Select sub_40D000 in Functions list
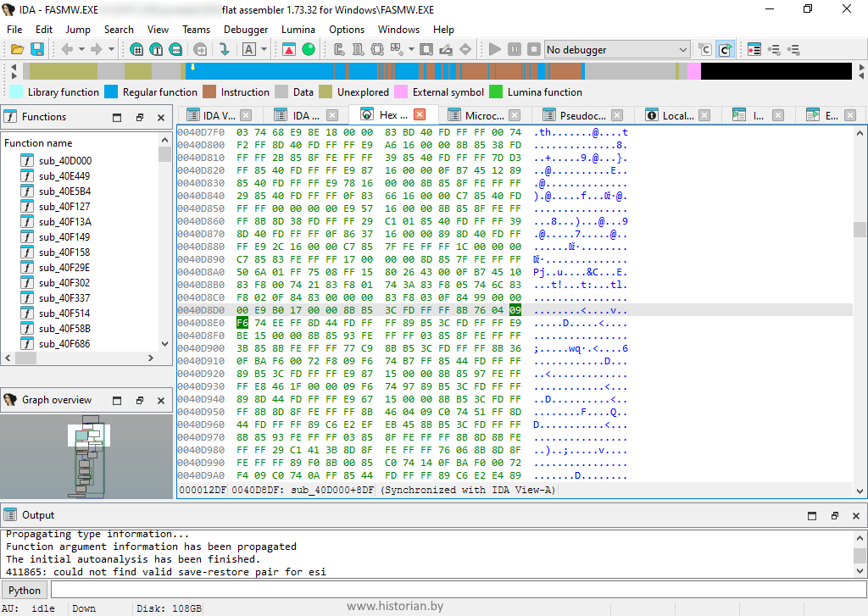868x616 pixels. point(65,160)
